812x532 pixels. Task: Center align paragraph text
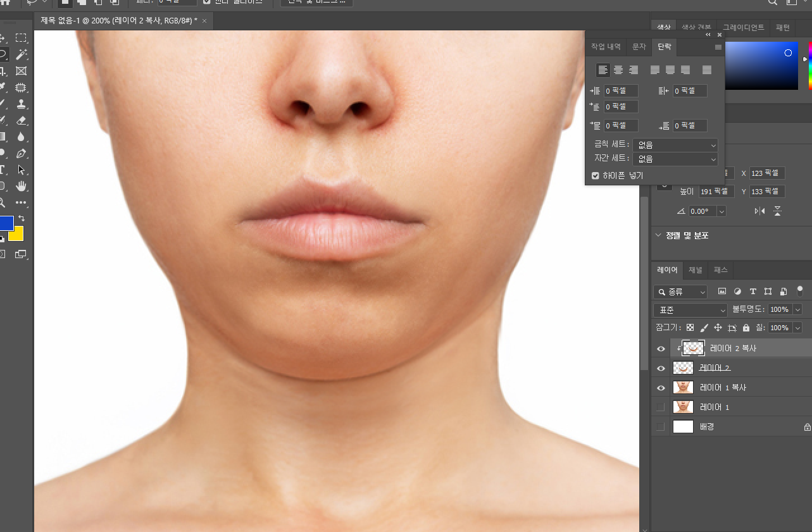tap(618, 70)
